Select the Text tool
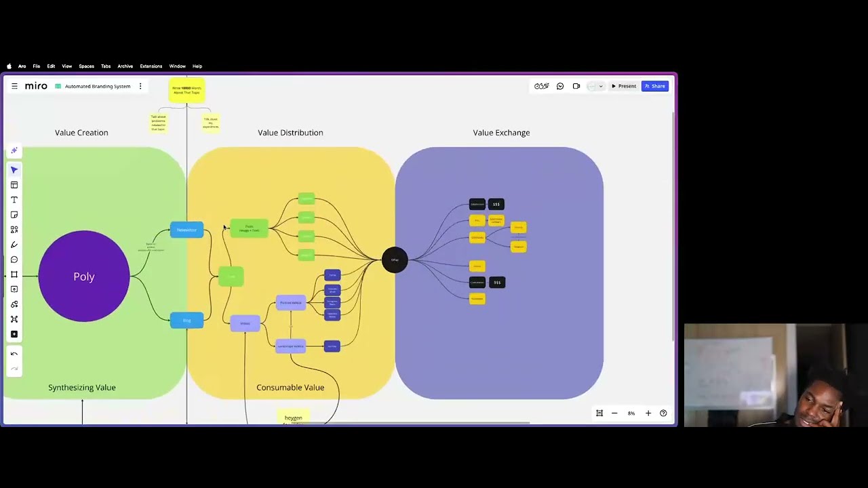Viewport: 868px width, 488px height. [x=14, y=200]
